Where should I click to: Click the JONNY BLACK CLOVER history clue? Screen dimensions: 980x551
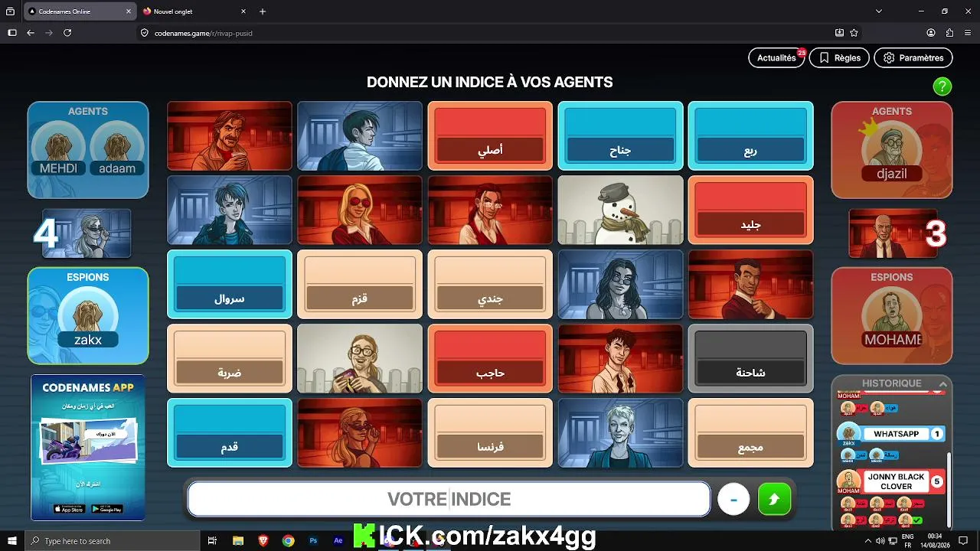pyautogui.click(x=896, y=481)
